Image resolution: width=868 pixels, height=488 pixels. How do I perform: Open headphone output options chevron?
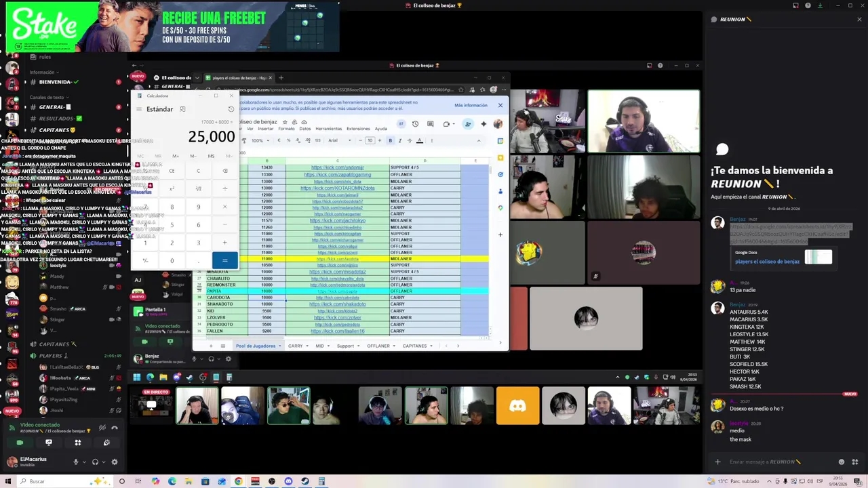104,462
